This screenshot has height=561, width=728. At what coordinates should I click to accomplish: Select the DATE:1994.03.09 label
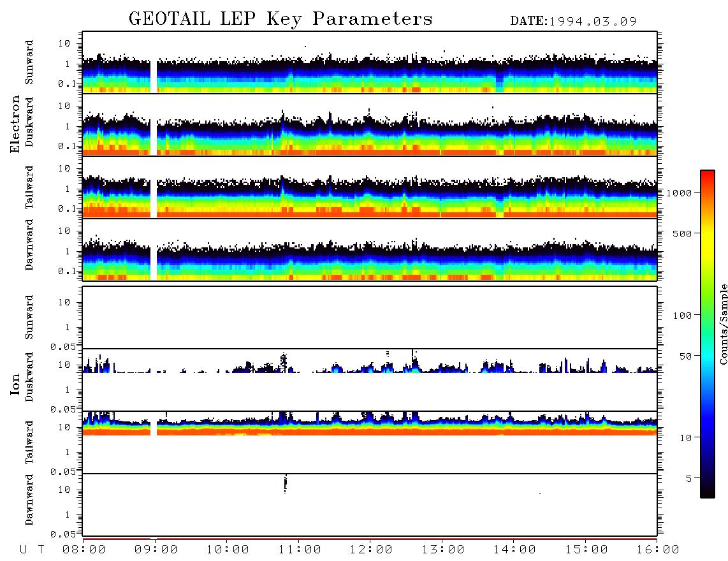(573, 22)
